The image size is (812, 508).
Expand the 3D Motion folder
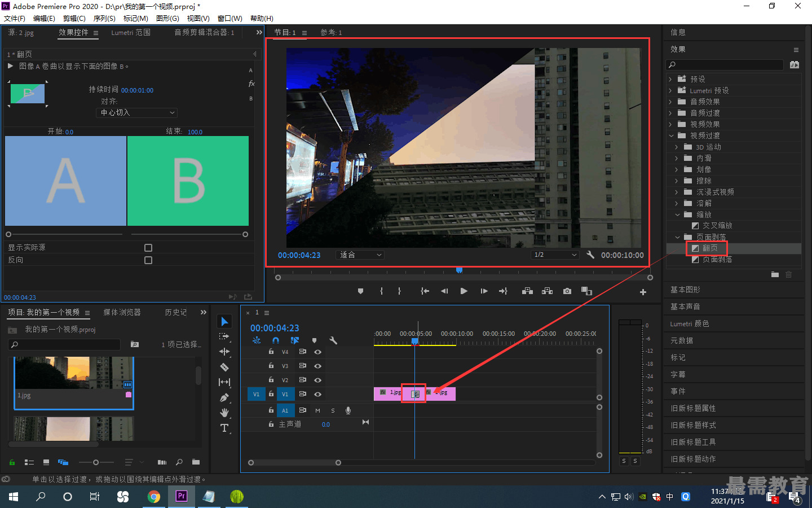677,147
